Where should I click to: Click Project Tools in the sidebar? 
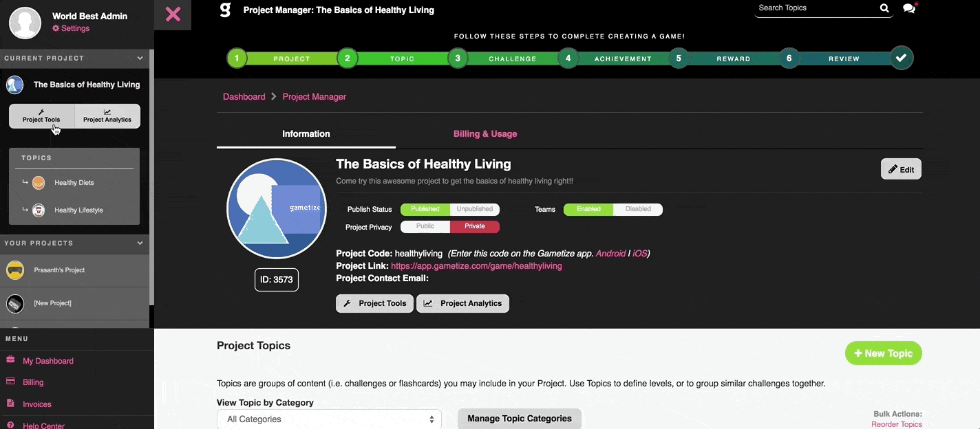click(x=41, y=116)
